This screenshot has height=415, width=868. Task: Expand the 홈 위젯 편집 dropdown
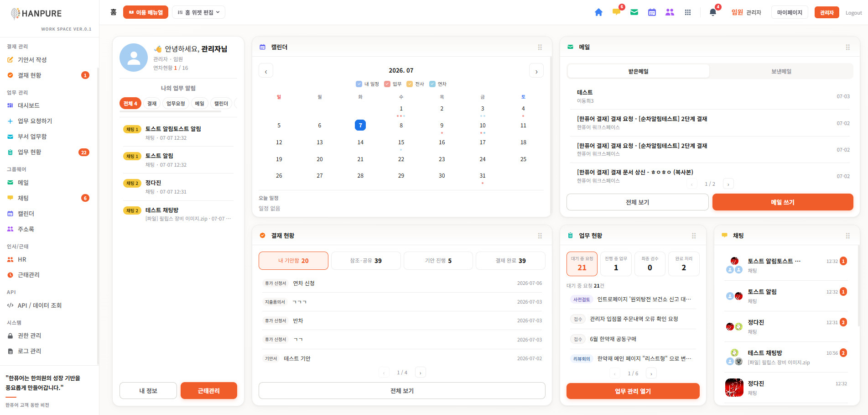click(x=198, y=12)
